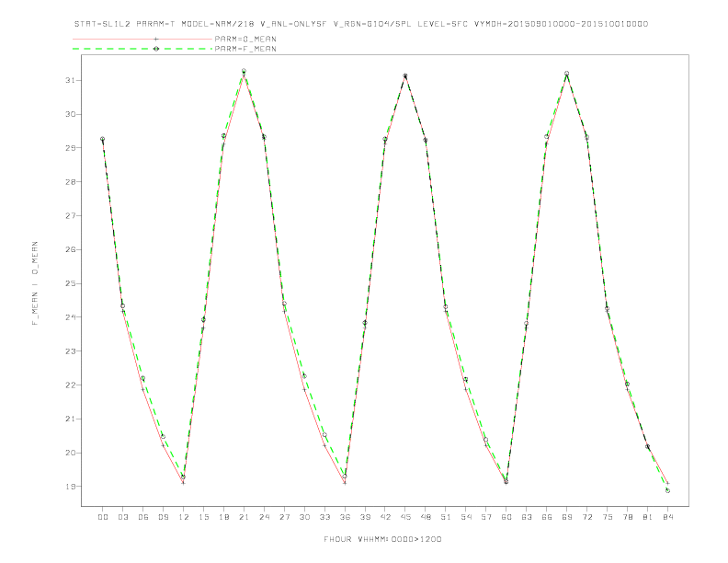Click y-axis tick value 24

(x=70, y=317)
